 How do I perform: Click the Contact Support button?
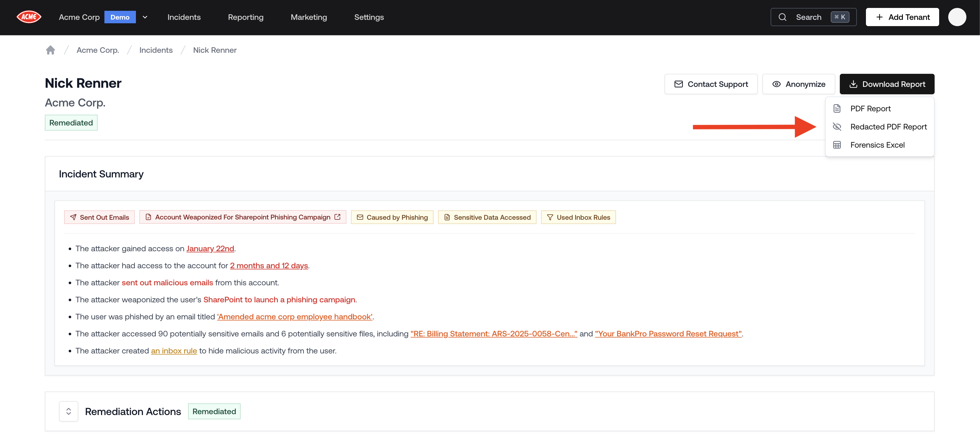coord(711,84)
